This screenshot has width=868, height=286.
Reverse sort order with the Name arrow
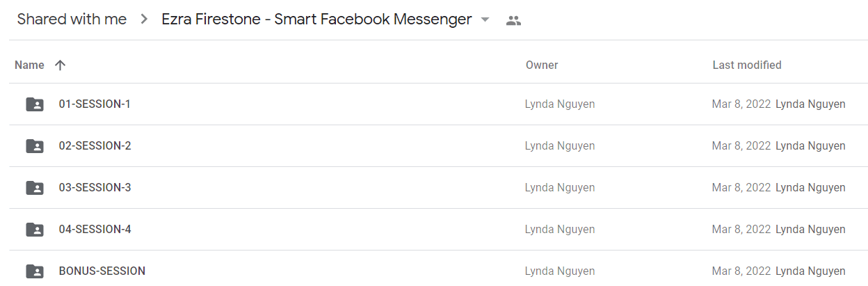point(60,65)
